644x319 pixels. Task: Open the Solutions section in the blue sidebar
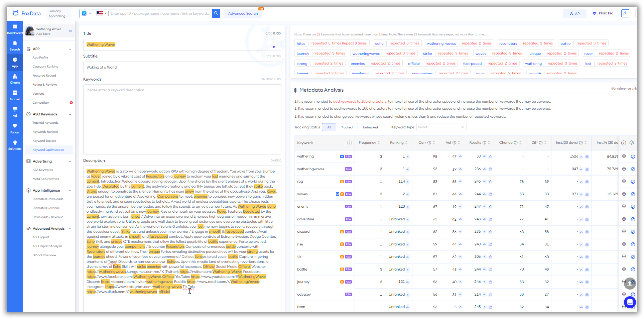[x=15, y=145]
